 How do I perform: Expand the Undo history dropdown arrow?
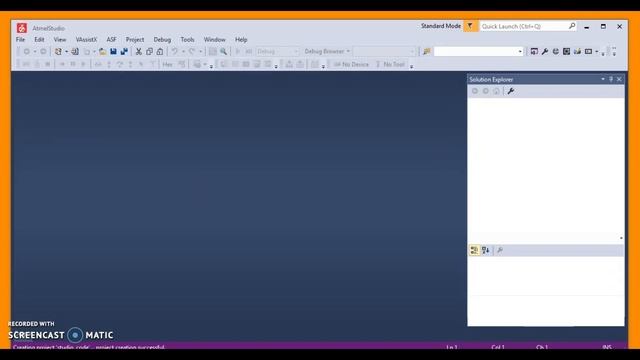pos(183,51)
